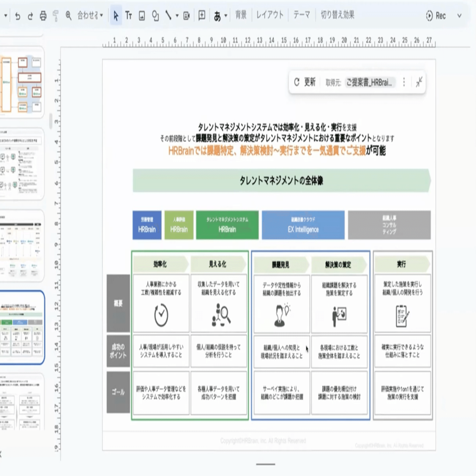Click the cell 各種人事データを用いて成功パターンを把握
The width and height of the screenshot is (476, 476).
tap(219, 393)
